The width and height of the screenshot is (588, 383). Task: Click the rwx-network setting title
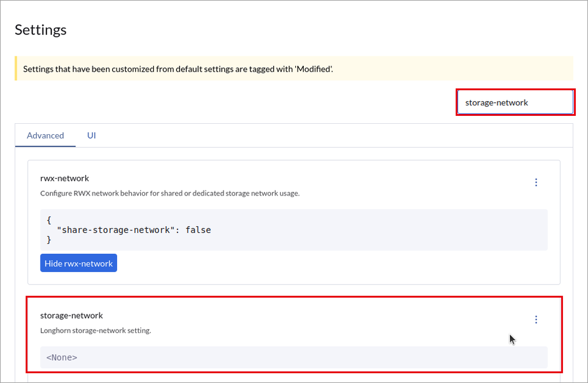[x=64, y=178]
